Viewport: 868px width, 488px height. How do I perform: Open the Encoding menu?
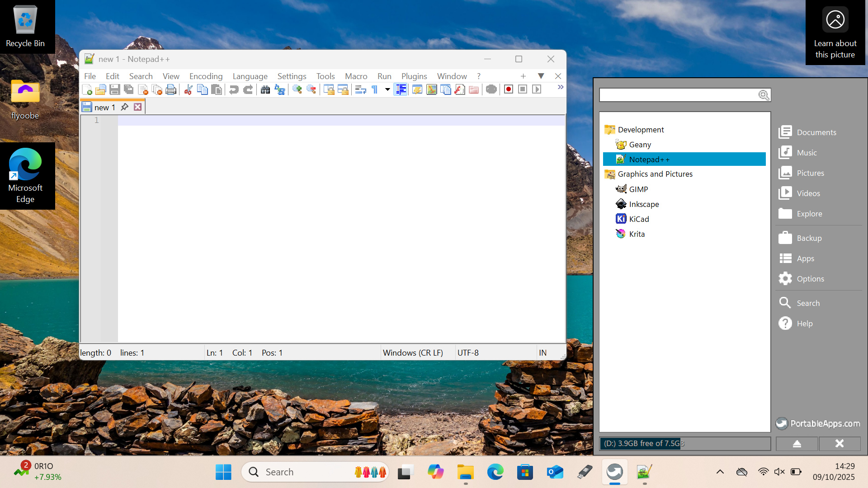pyautogui.click(x=206, y=76)
